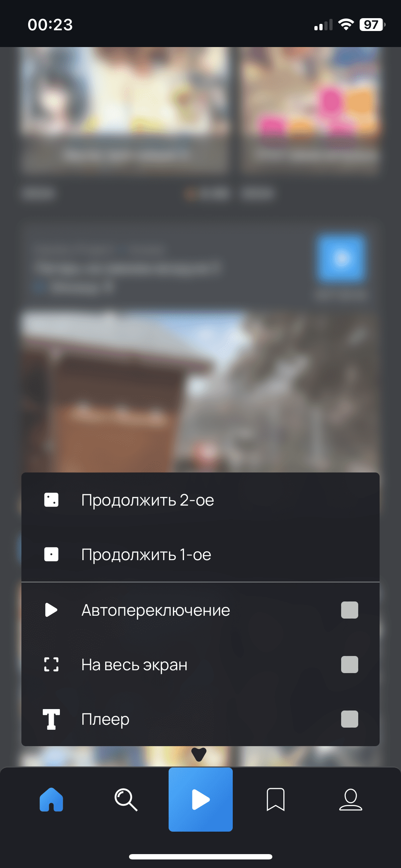
Task: Tap the Home icon in bottom bar
Action: 51,800
